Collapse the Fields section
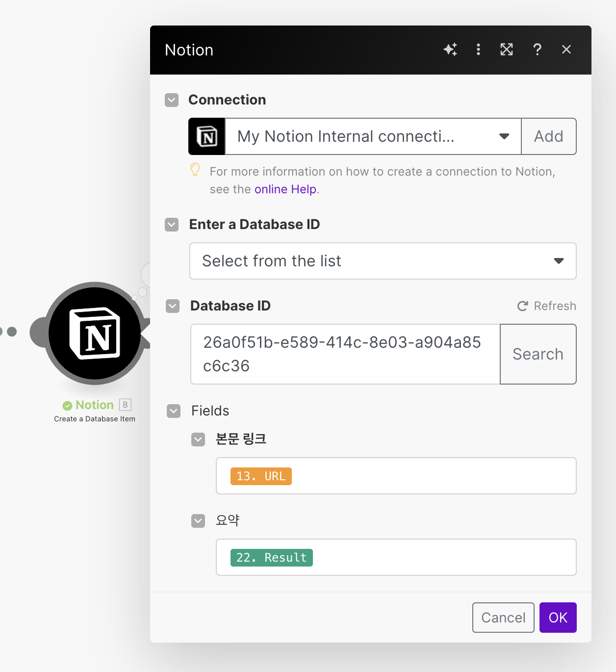The height and width of the screenshot is (672, 616). pos(173,411)
